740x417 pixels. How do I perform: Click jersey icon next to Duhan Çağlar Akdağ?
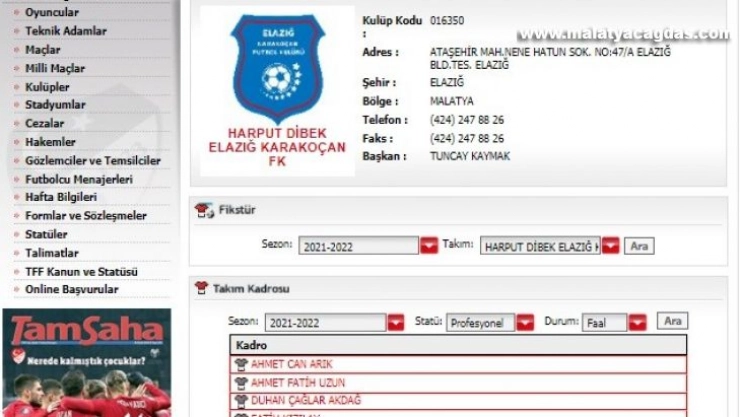(240, 400)
